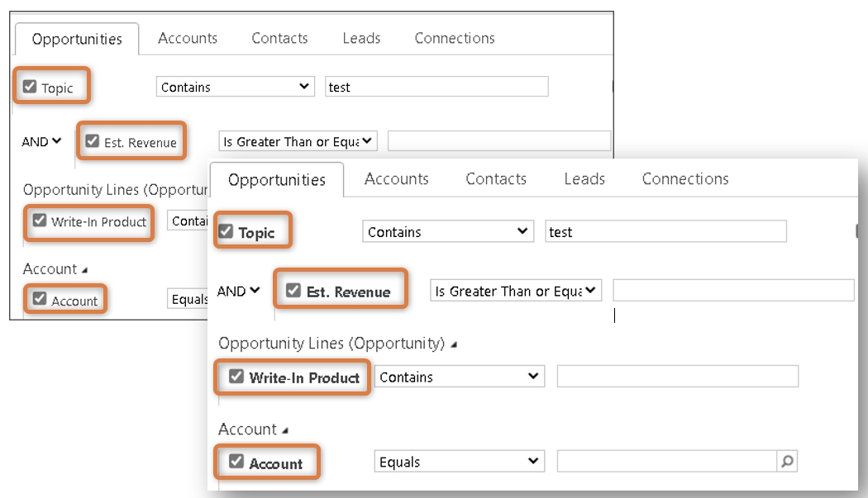Screen dimensions: 868x498
Task: Uncheck Topic checkbox in the background panel
Action: [30, 87]
